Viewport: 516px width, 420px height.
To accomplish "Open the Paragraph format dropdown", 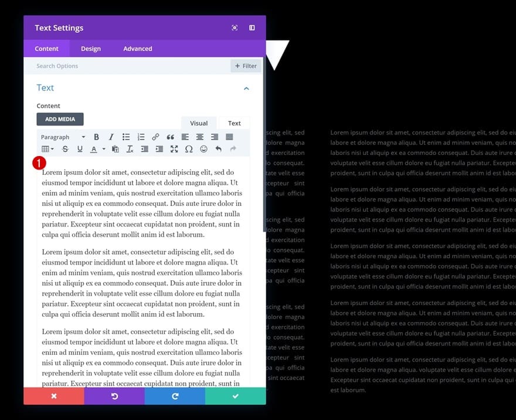I will [x=63, y=137].
